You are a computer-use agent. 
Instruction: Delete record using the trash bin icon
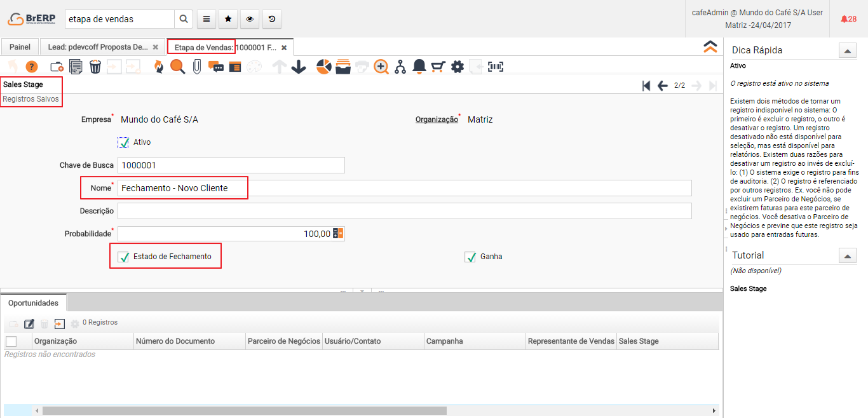95,67
